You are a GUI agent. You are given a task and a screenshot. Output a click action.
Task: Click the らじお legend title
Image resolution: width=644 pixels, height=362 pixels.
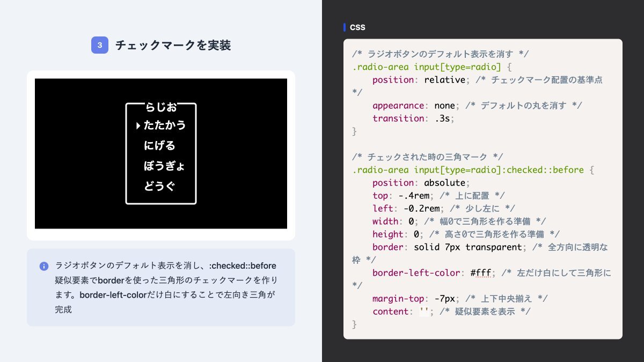point(161,107)
